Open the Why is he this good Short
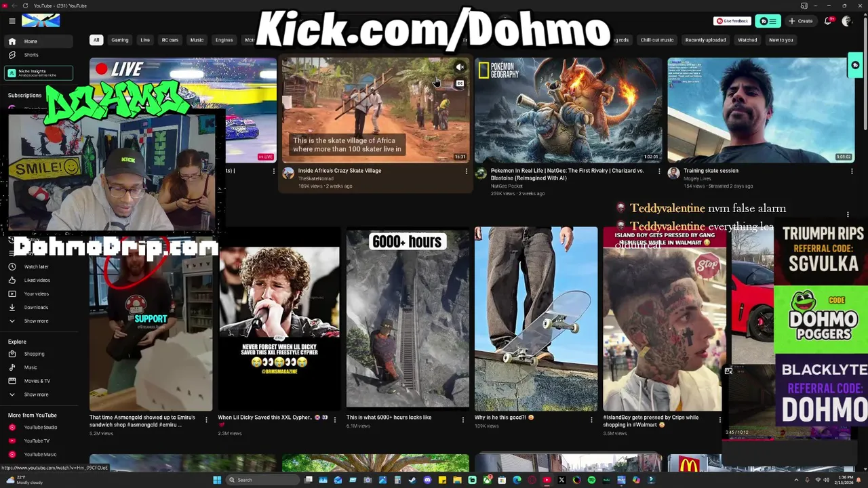This screenshot has width=868, height=488. pyautogui.click(x=536, y=319)
